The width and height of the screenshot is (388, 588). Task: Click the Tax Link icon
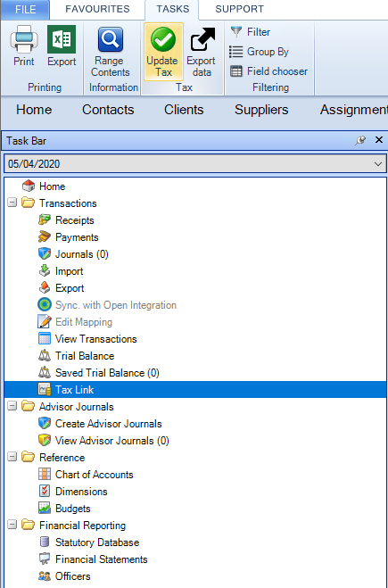(x=45, y=390)
